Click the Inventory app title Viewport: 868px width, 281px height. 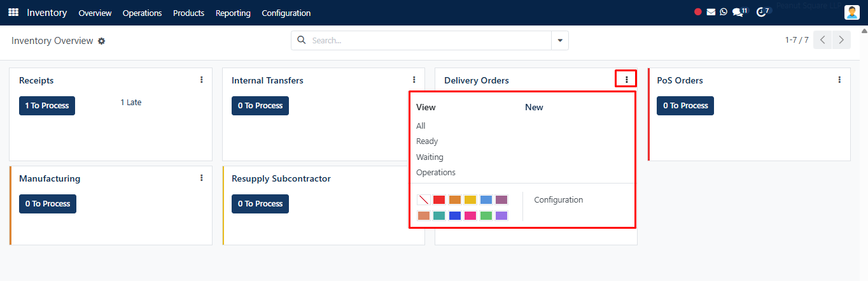click(47, 13)
